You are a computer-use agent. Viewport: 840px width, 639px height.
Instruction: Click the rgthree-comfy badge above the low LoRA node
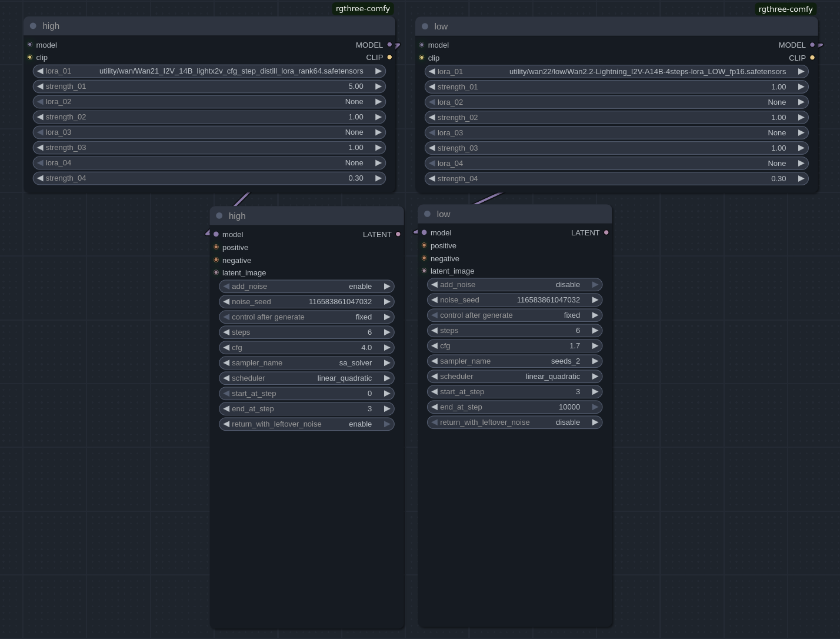tap(785, 9)
